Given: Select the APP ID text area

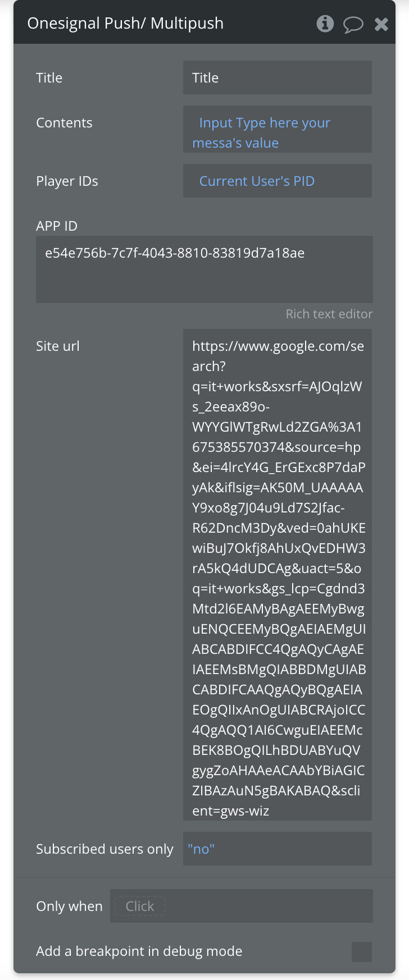Looking at the screenshot, I should [204, 269].
